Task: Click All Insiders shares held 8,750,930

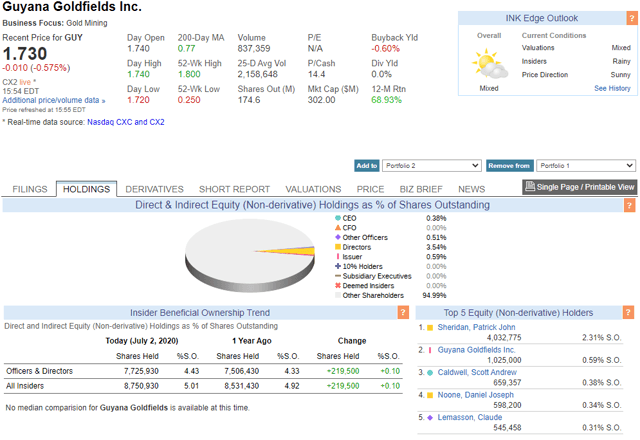Action: click(x=141, y=386)
